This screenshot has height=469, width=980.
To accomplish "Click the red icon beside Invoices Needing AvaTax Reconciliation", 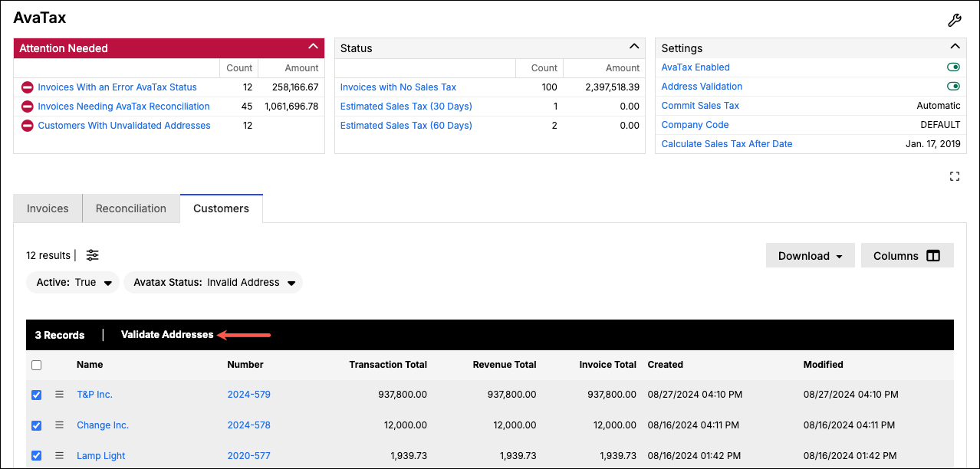I will pos(28,107).
